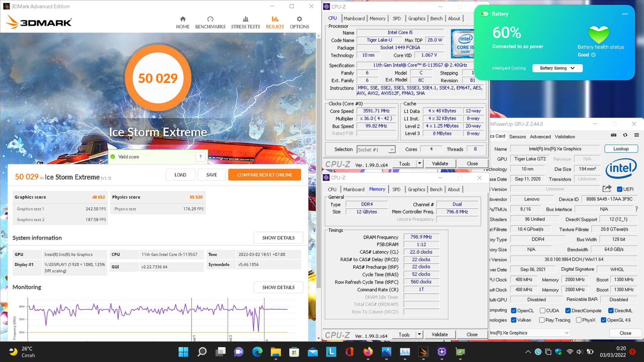The width and height of the screenshot is (644, 362).
Task: Click the Bus Interface question mark in GPU-Z
Action: coord(636,209)
